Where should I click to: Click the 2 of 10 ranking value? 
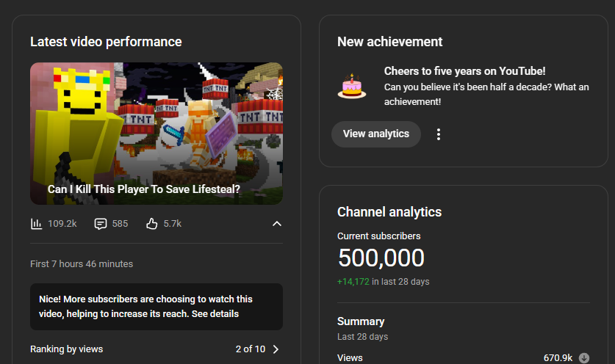251,349
